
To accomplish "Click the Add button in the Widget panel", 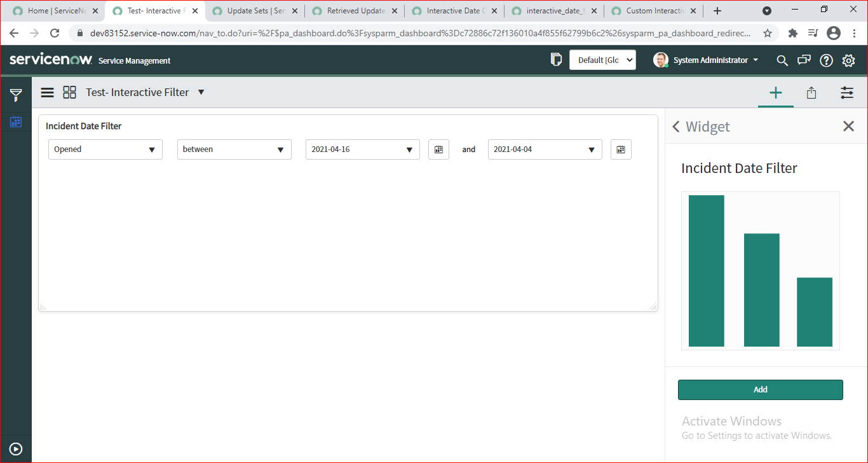I will 760,389.
